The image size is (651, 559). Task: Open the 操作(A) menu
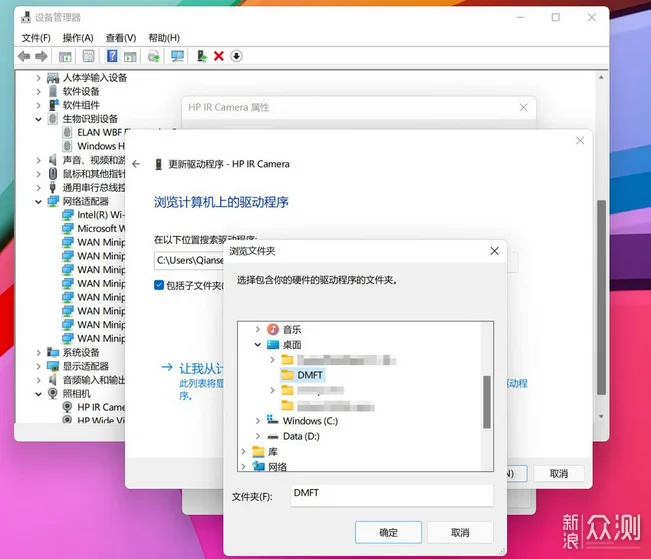pyautogui.click(x=78, y=38)
